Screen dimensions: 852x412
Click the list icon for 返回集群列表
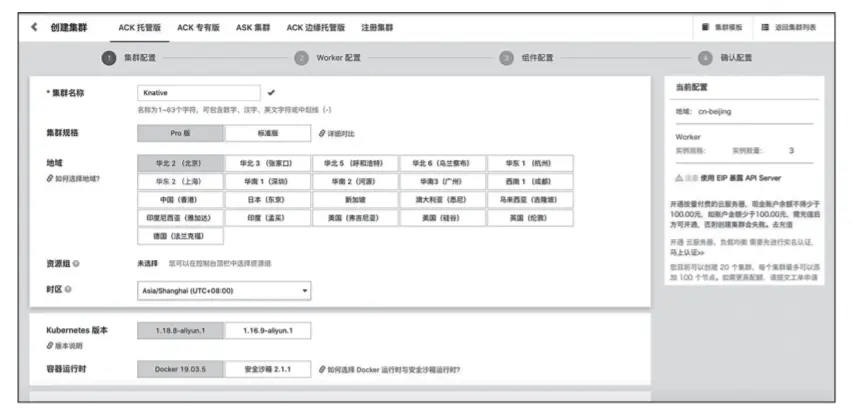(x=765, y=27)
